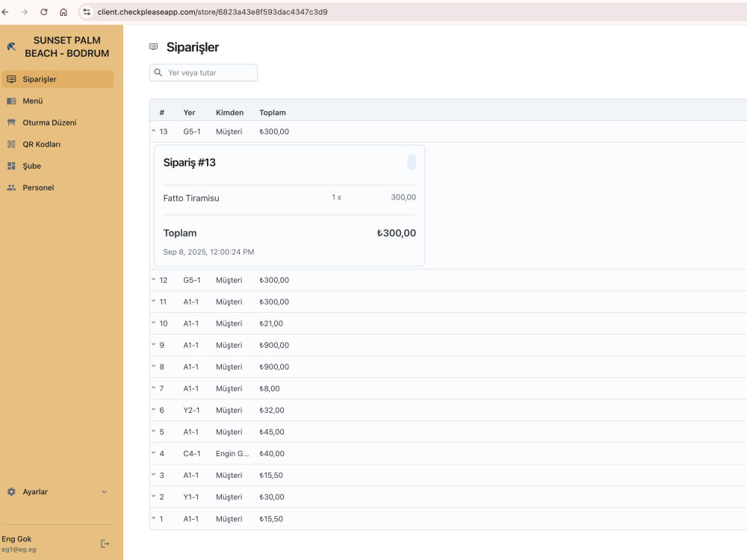747x560 pixels.
Task: Click the Menü book icon
Action: (11, 101)
